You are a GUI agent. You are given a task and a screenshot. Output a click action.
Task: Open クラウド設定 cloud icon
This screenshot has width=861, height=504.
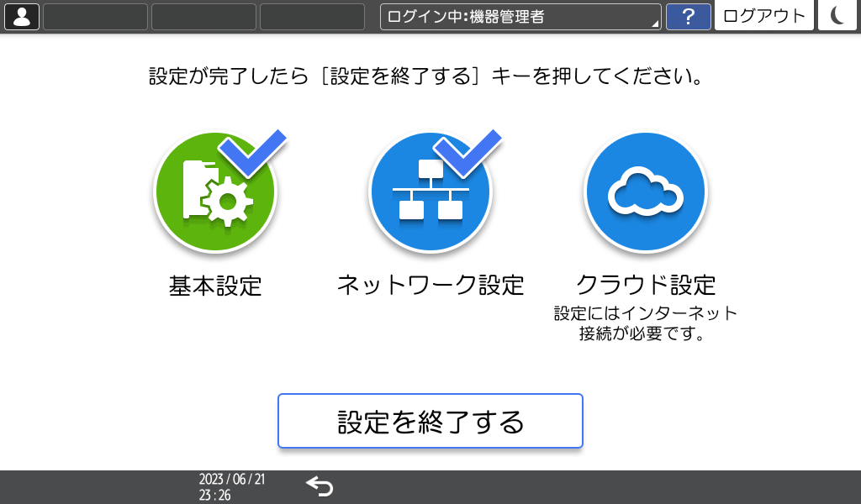point(645,192)
